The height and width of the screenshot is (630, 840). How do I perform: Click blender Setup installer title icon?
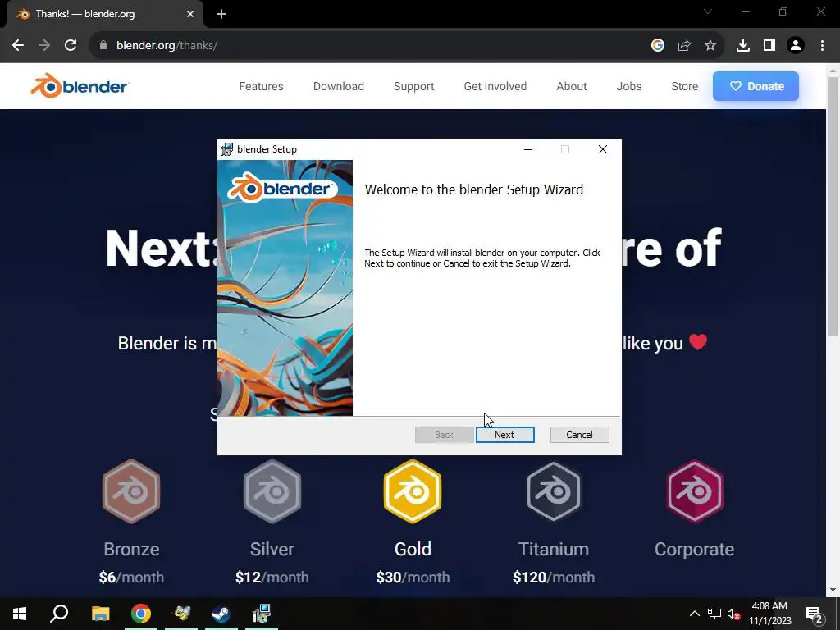(227, 149)
